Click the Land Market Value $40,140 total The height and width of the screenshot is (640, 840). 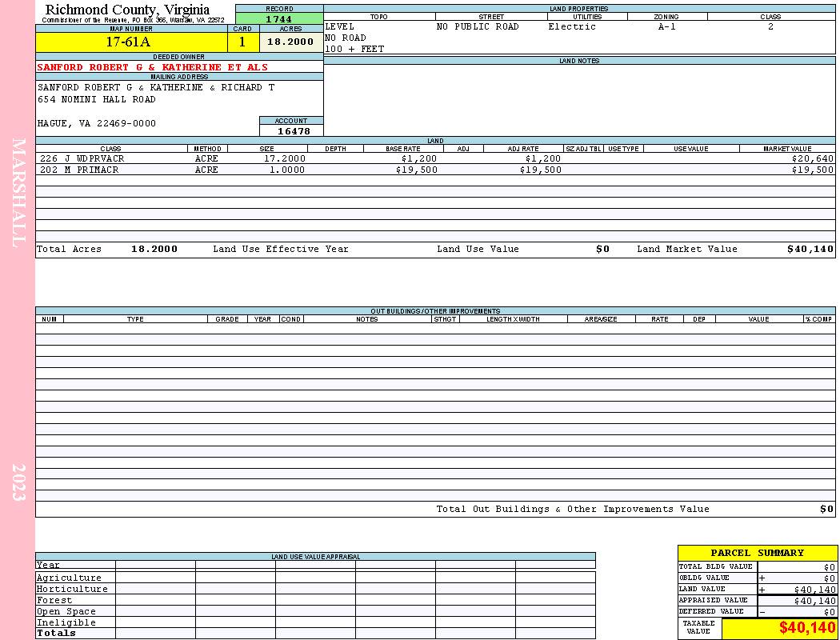coord(810,249)
